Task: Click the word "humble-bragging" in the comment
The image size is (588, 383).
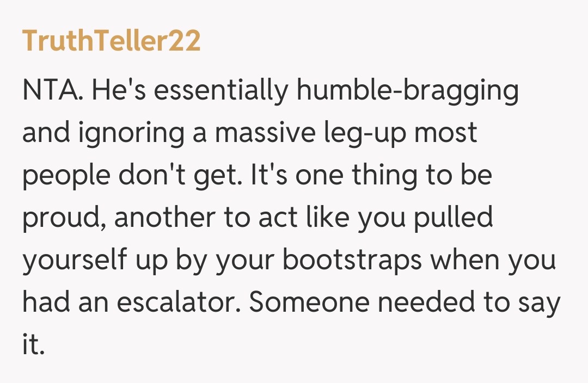Action: [407, 91]
